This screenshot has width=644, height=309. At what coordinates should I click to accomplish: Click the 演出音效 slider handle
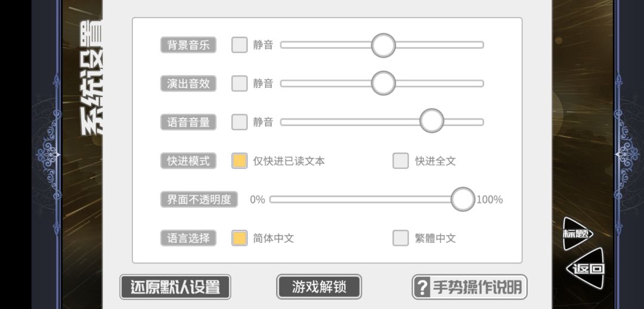coord(383,83)
